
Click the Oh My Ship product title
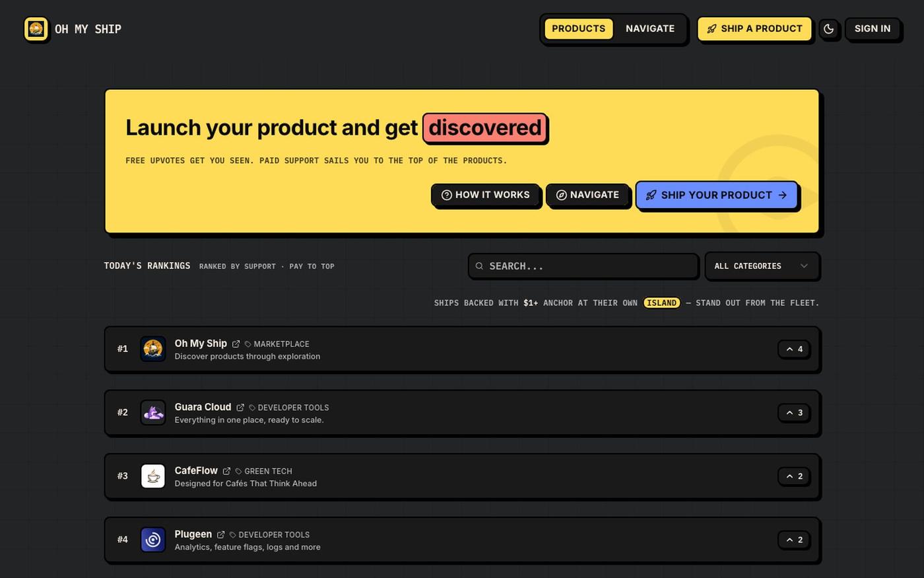point(201,343)
